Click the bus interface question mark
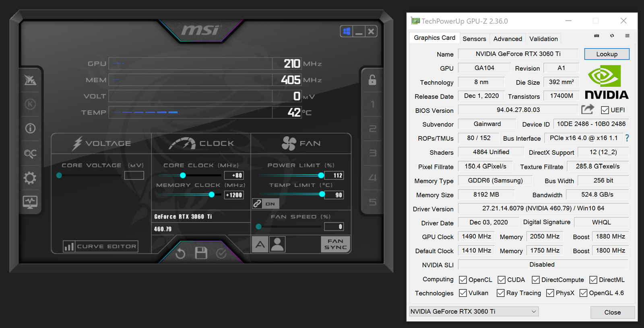The width and height of the screenshot is (644, 328). [627, 138]
